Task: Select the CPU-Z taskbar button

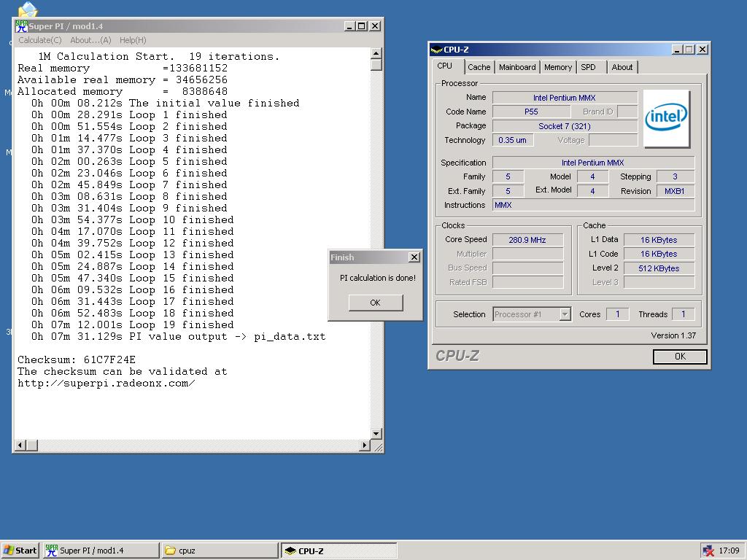Action: 338,551
